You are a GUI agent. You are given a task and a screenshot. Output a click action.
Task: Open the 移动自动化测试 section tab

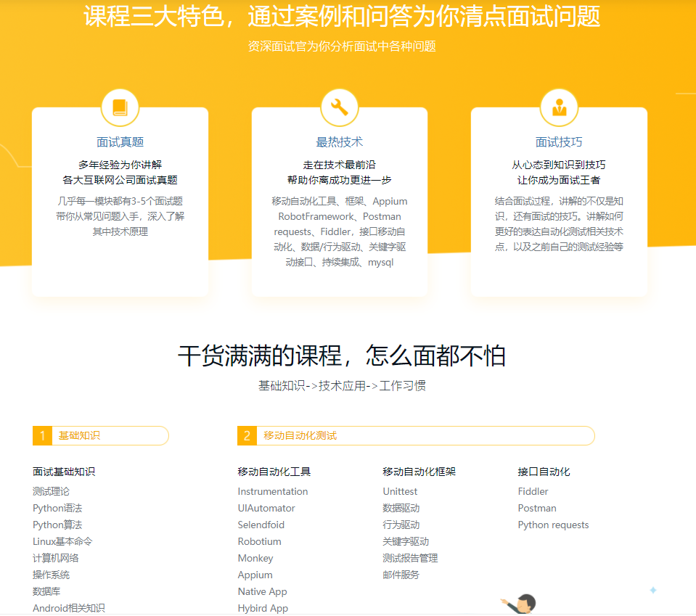click(300, 435)
